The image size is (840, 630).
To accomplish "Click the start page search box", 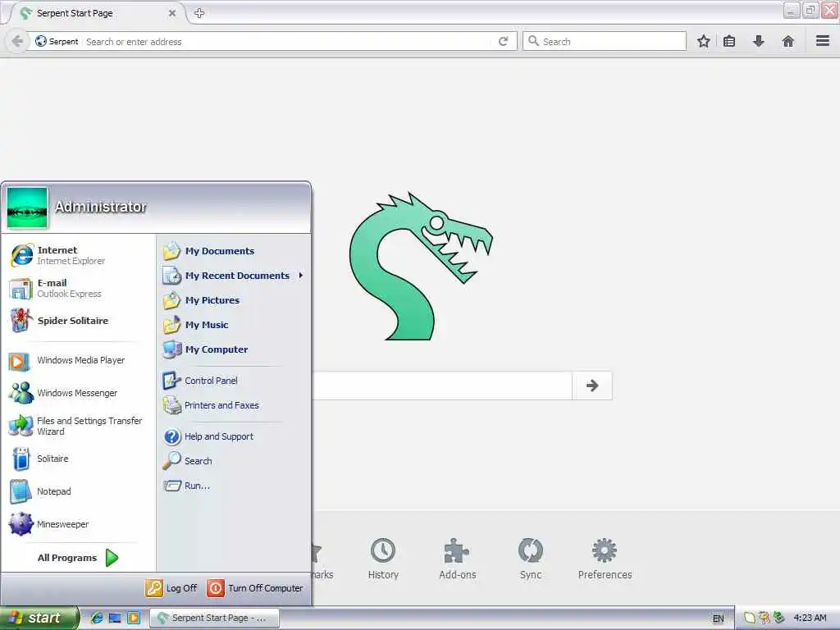I will (442, 386).
